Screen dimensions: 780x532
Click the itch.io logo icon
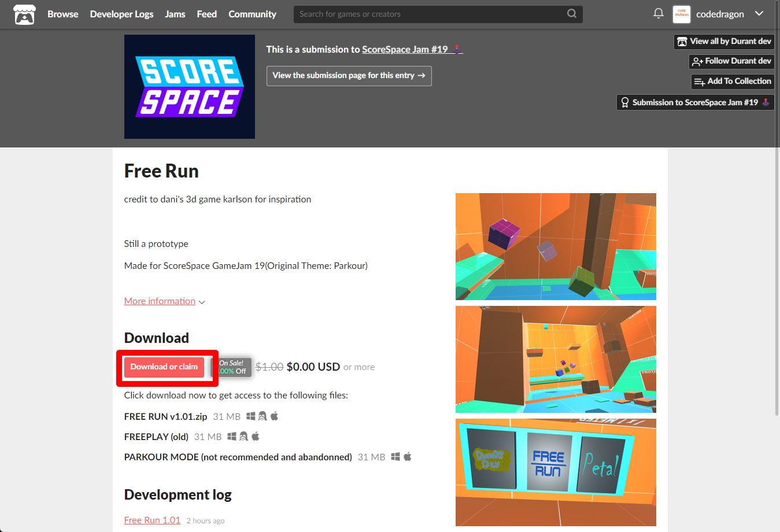(x=24, y=14)
